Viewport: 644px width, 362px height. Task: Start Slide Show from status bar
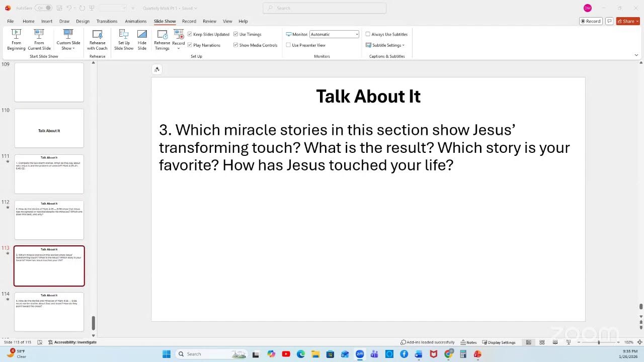569,342
